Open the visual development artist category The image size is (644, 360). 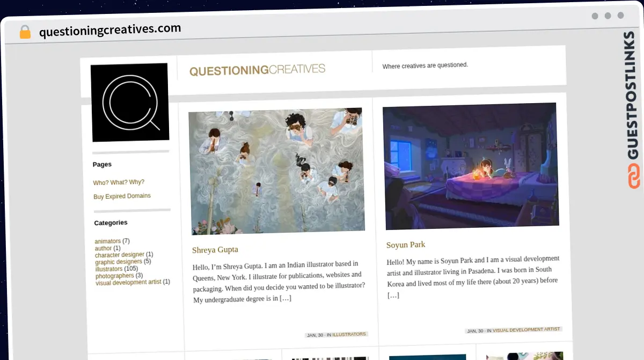(x=128, y=282)
